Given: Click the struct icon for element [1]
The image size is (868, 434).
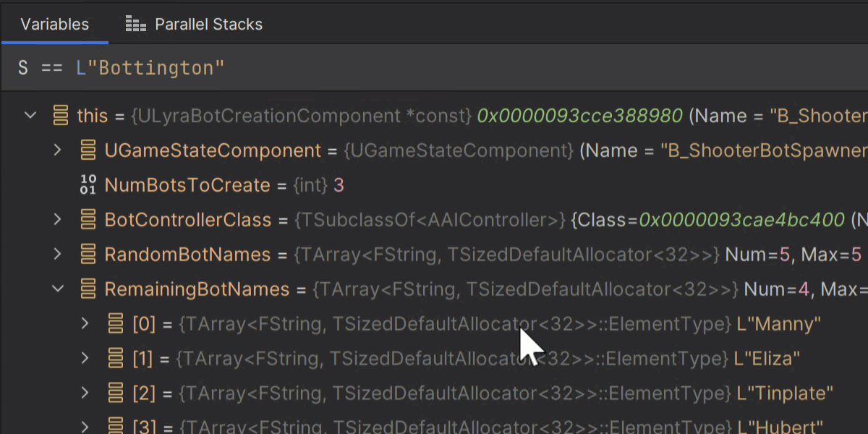Looking at the screenshot, I should pyautogui.click(x=116, y=358).
